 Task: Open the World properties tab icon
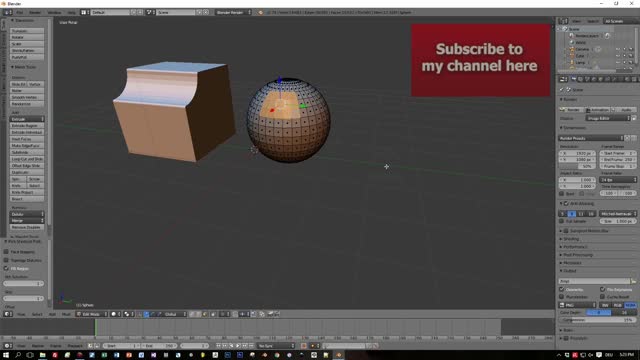[x=594, y=79]
